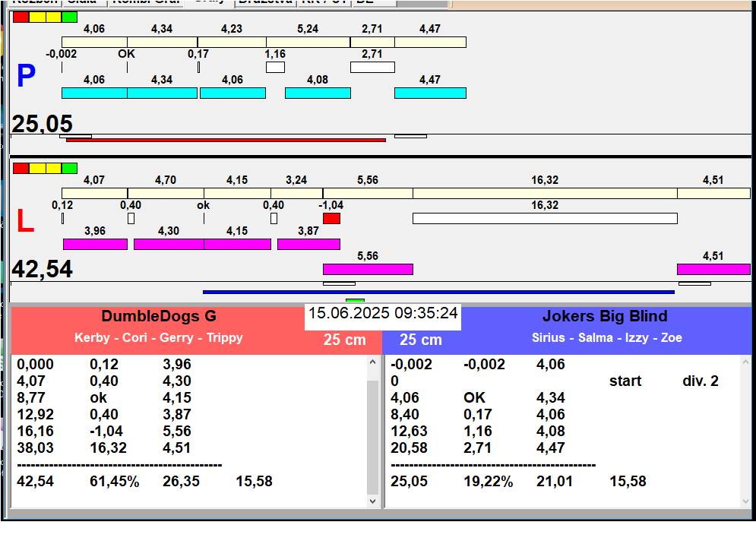756x544 pixels.
Task: Click the 15,58 value in DumbleDogs summary
Action: [254, 481]
